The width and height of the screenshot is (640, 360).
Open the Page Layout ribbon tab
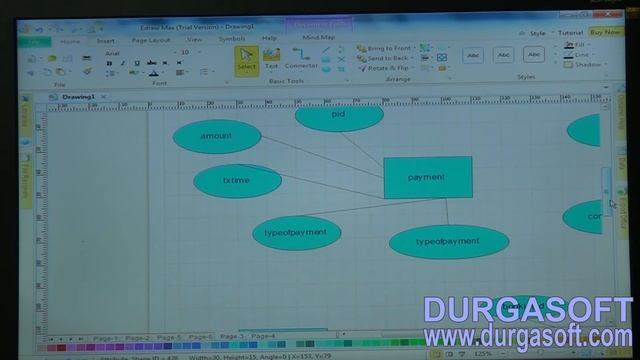[151, 40]
